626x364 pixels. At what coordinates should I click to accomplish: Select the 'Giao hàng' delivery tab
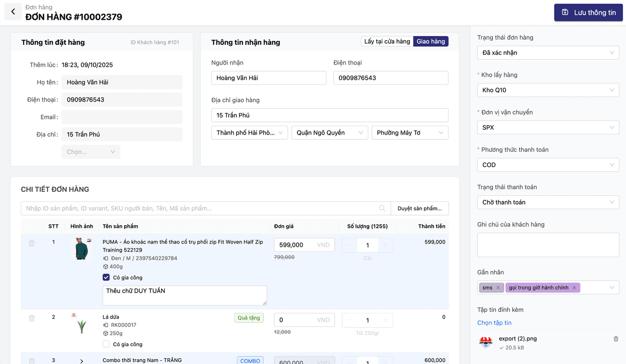coord(431,42)
